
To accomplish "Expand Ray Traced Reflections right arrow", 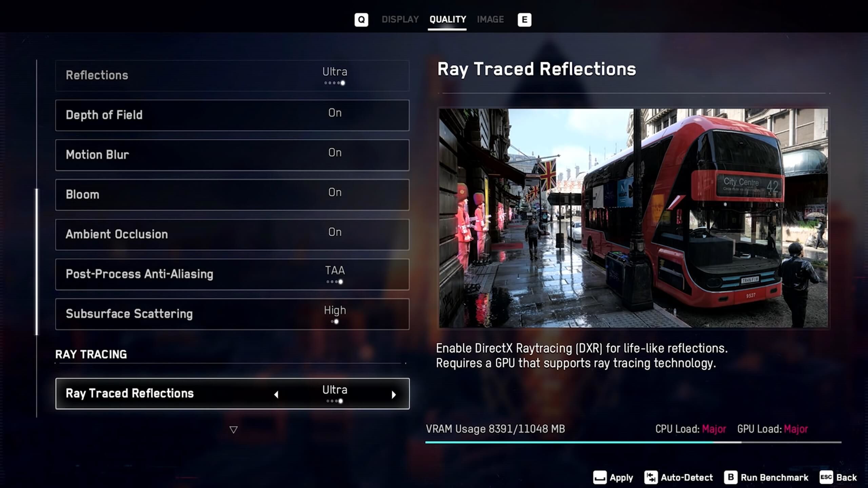I will coord(394,394).
